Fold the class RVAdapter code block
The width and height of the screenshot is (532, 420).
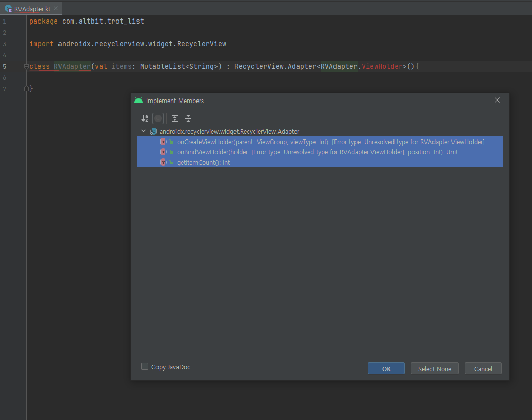pyautogui.click(x=26, y=67)
